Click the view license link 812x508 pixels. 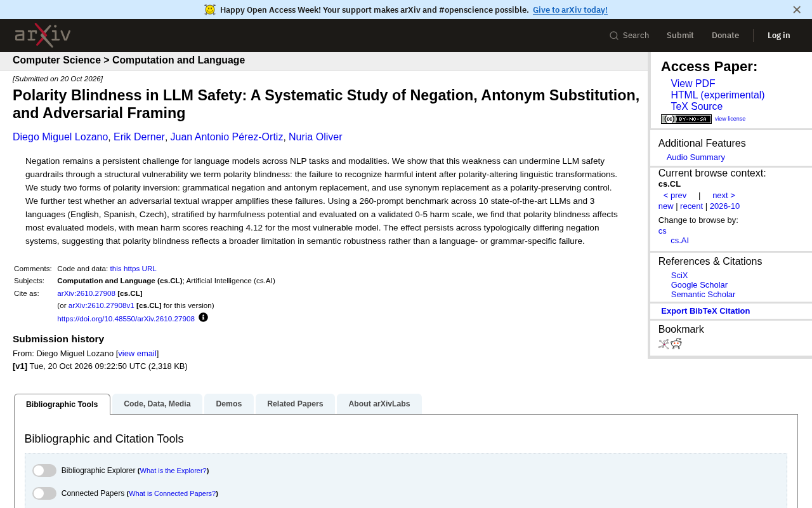[x=730, y=119]
